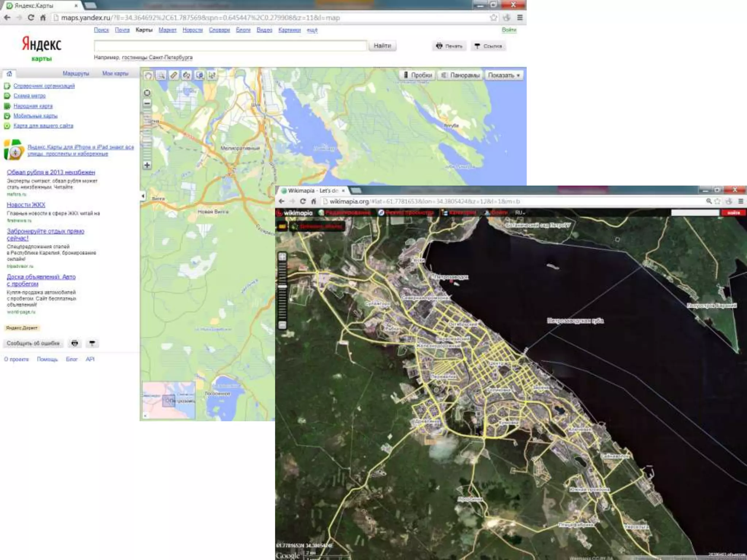Collapse the Yandex left sidebar arrow
Image resolution: width=747 pixels, height=560 pixels.
coord(143,196)
